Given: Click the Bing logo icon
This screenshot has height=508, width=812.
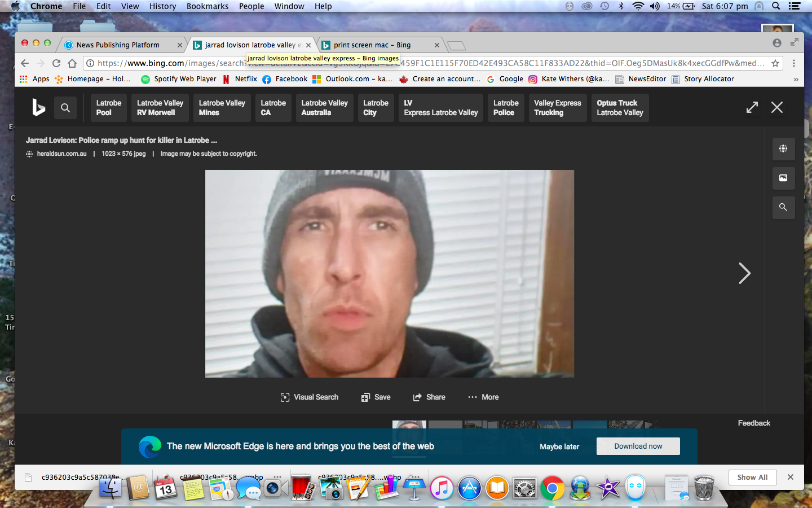Looking at the screenshot, I should coord(38,107).
